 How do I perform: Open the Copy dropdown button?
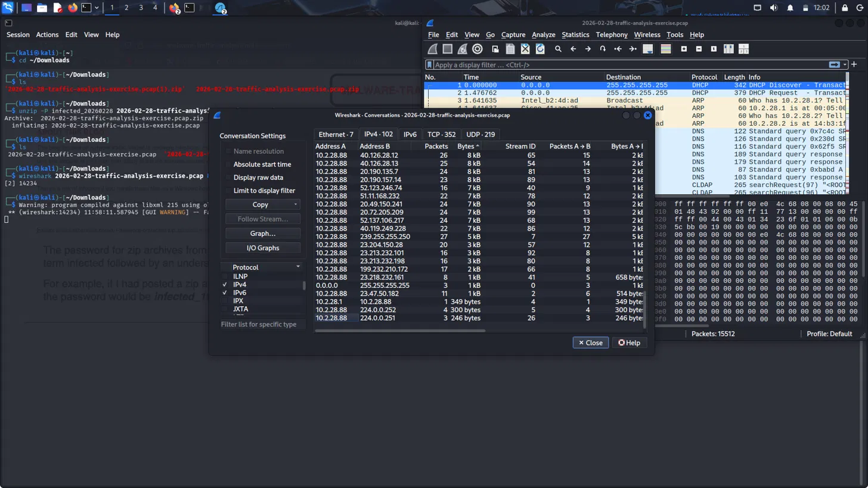click(x=263, y=204)
